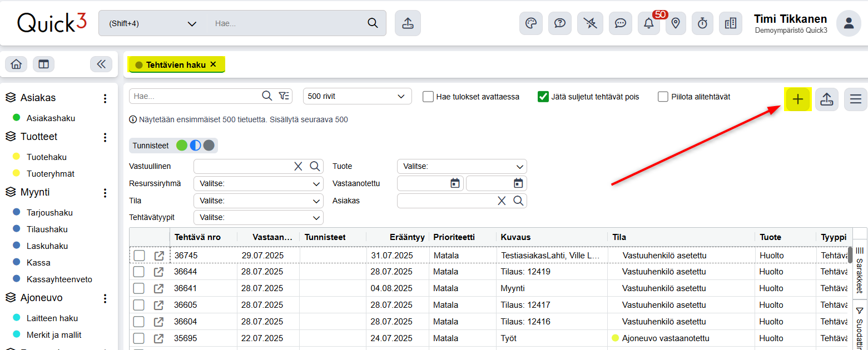Click the half-blue Tunnisteet color dot
This screenshot has width=868, height=350.
pos(195,146)
